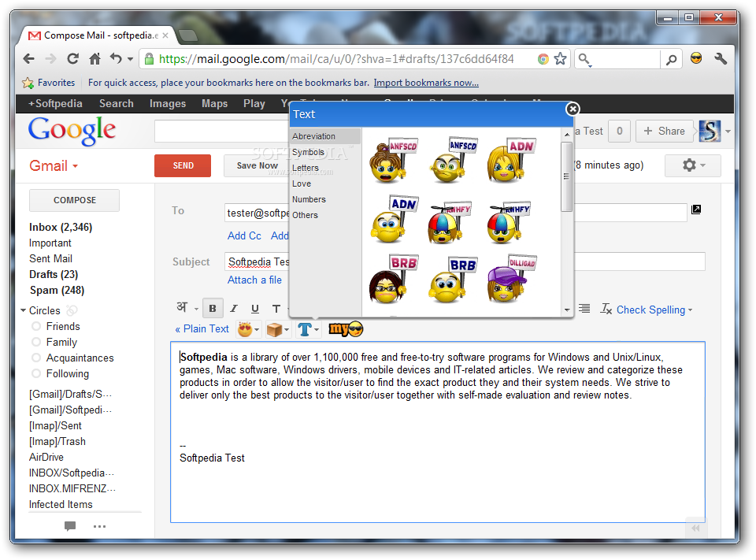Open the Hindi input language tool
Screen dimensions: 756x560
pyautogui.click(x=182, y=307)
